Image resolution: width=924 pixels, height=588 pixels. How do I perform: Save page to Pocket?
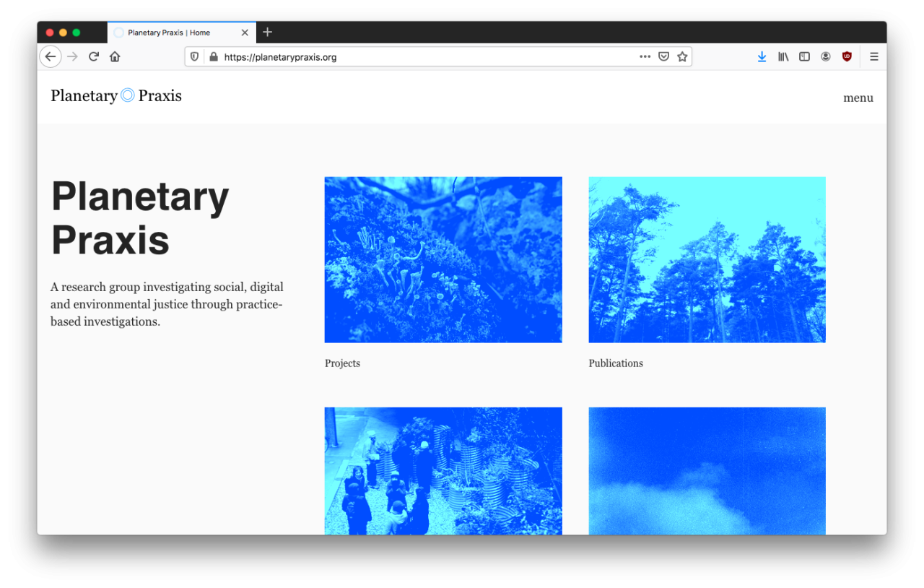tap(663, 57)
